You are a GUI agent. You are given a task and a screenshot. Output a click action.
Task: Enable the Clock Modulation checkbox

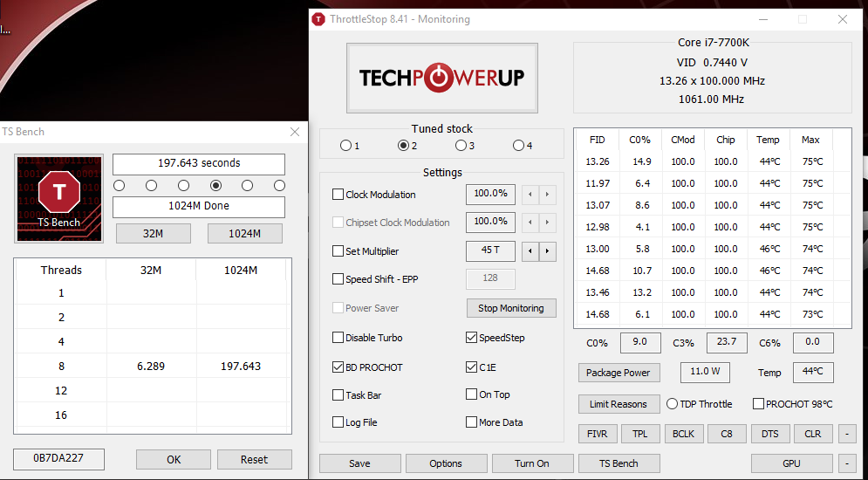(338, 195)
